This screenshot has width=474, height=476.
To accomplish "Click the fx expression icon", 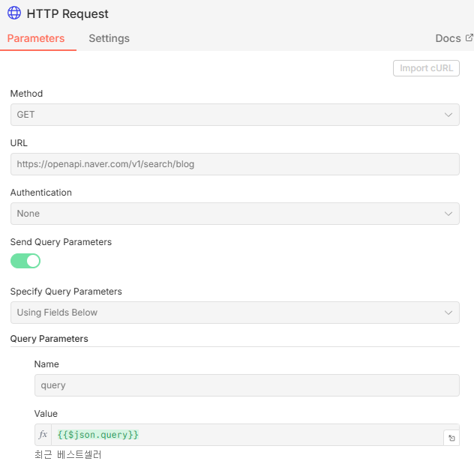I will [43, 435].
